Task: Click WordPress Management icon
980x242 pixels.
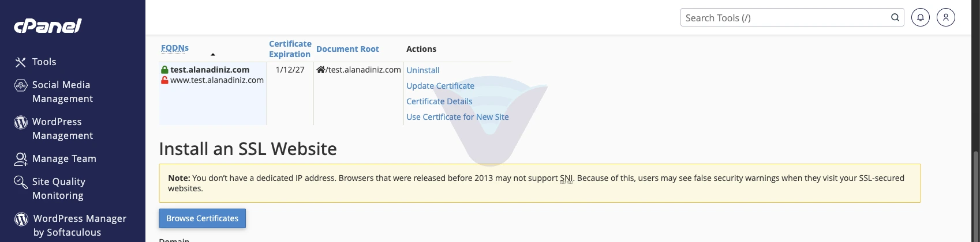Action: pyautogui.click(x=21, y=122)
